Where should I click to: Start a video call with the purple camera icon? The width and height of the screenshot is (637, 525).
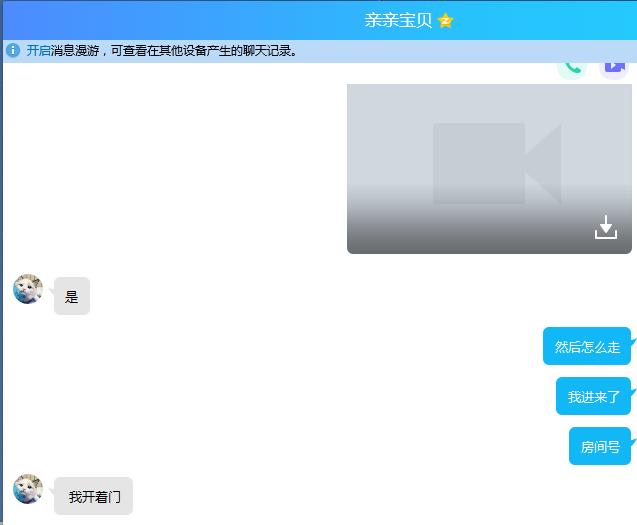pos(614,70)
